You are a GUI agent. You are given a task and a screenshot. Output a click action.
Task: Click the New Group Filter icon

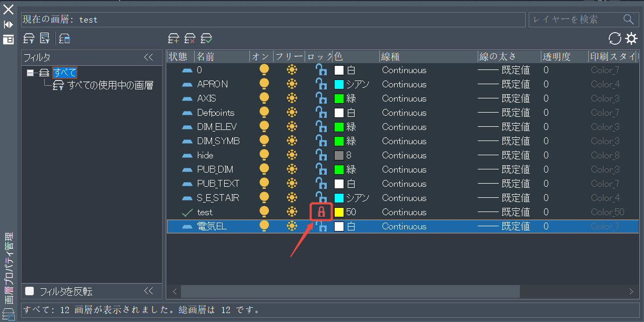[x=45, y=38]
